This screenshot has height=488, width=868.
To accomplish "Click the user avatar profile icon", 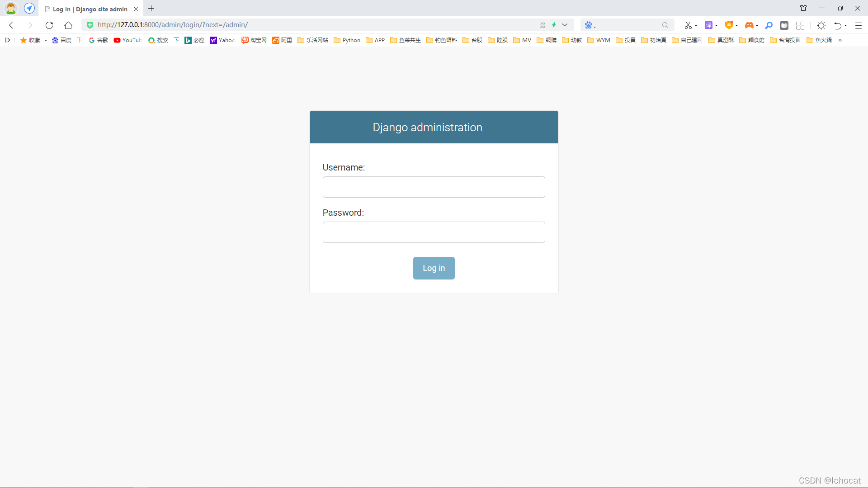I will [11, 8].
